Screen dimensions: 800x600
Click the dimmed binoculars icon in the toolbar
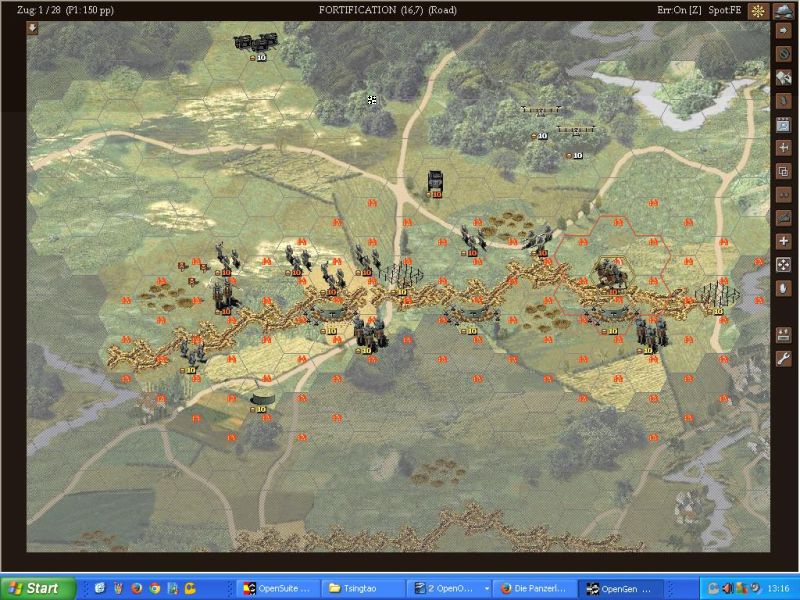[783, 195]
